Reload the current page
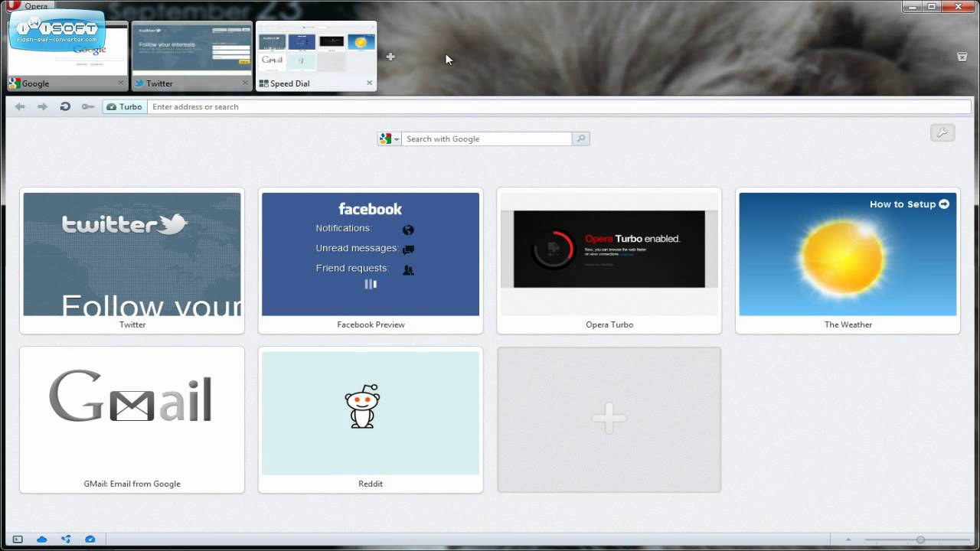This screenshot has width=980, height=551. tap(65, 106)
